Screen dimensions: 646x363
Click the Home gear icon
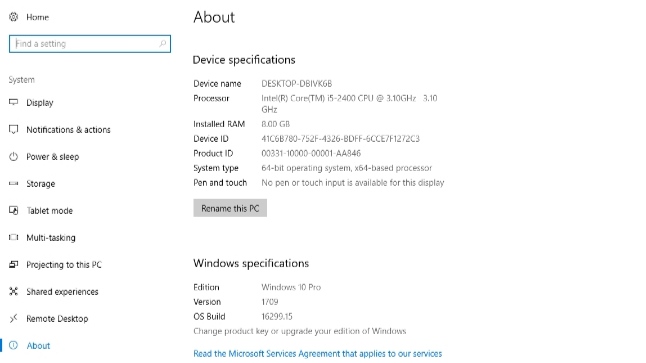(14, 17)
